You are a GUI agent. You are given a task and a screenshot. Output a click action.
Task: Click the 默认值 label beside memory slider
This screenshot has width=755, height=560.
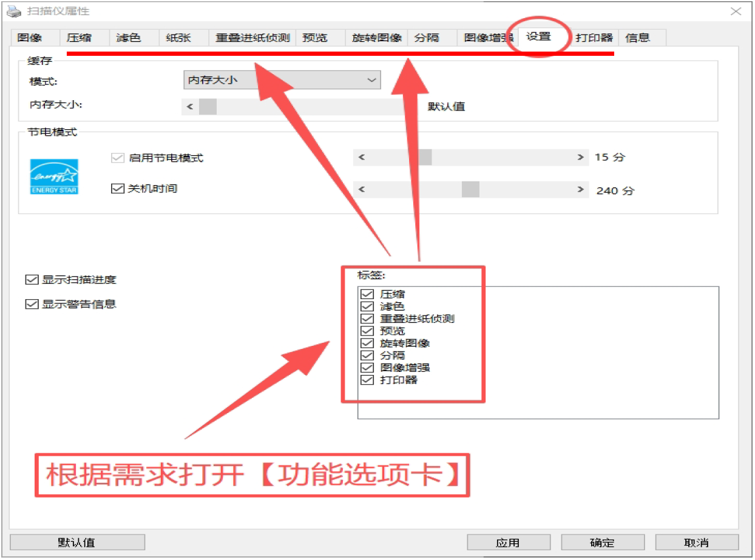[x=447, y=107]
